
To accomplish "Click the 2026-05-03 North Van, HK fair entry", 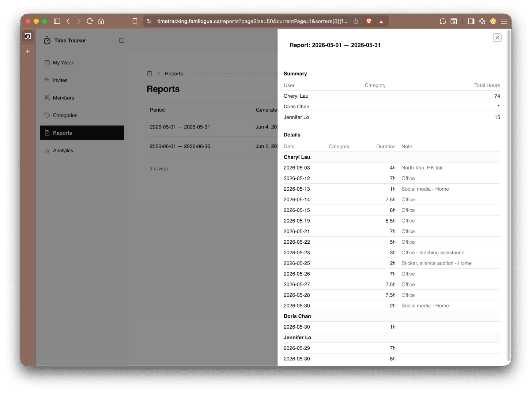I will [392, 168].
